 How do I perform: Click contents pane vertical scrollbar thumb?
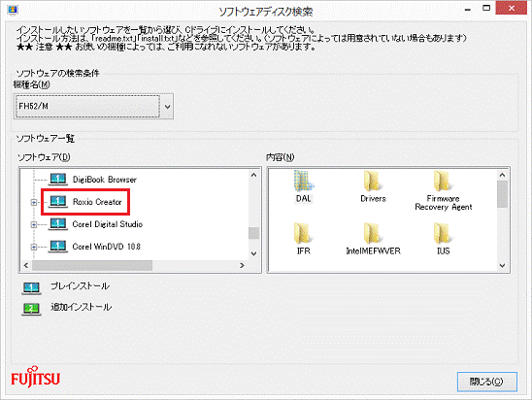coord(503,194)
